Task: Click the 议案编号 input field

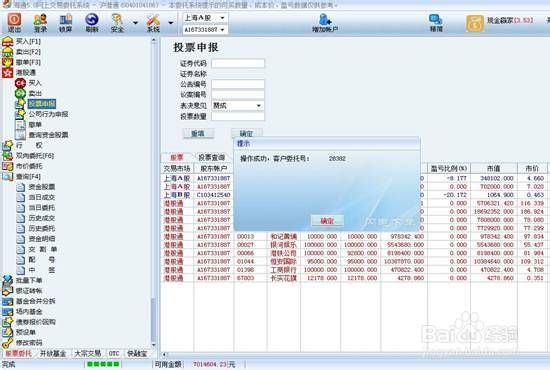Action: (x=238, y=95)
